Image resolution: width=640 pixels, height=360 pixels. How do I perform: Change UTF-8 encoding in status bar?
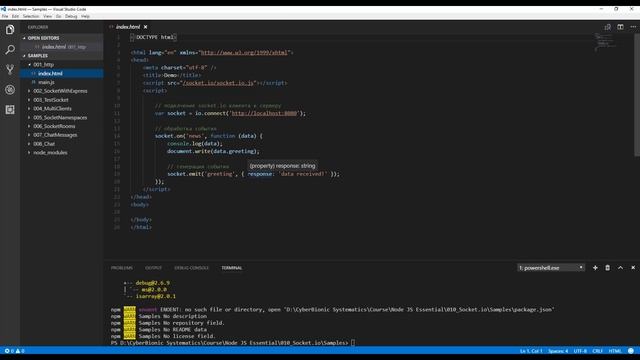pyautogui.click(x=580, y=351)
